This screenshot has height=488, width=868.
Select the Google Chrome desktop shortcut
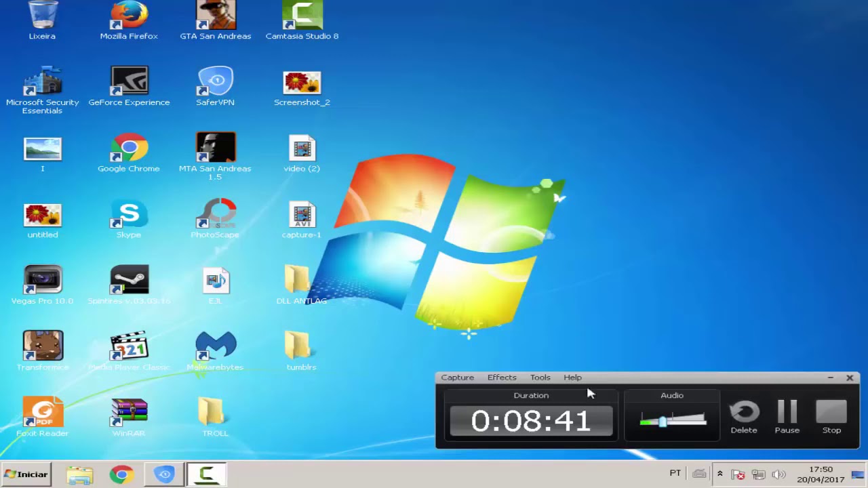pyautogui.click(x=129, y=153)
